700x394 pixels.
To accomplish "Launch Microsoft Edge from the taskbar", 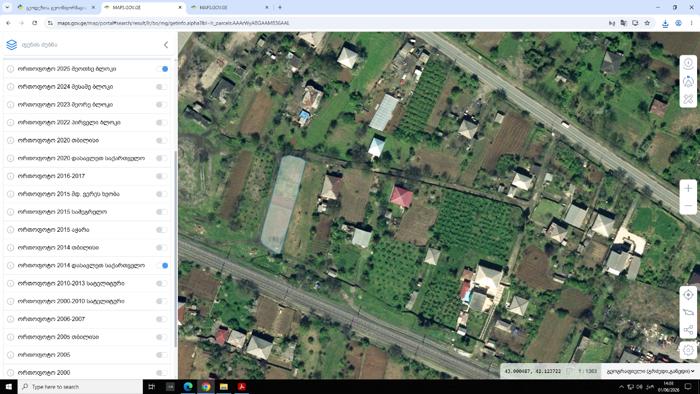I will (x=188, y=386).
